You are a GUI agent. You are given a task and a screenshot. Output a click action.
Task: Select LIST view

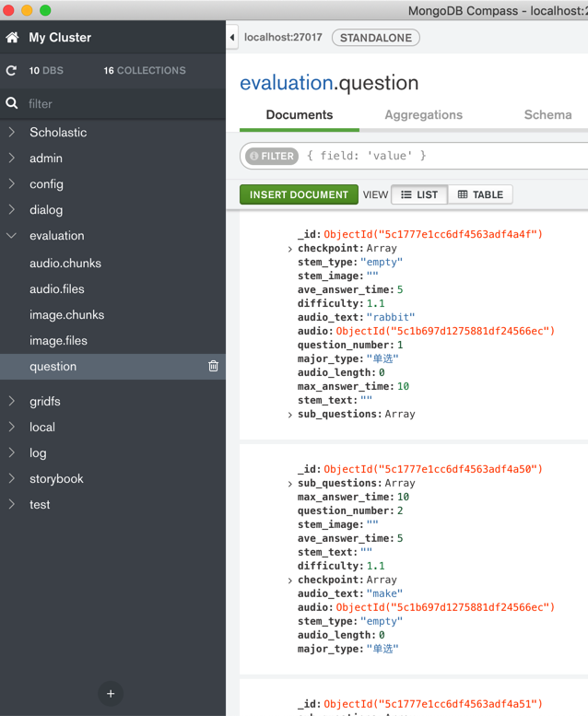tap(419, 194)
